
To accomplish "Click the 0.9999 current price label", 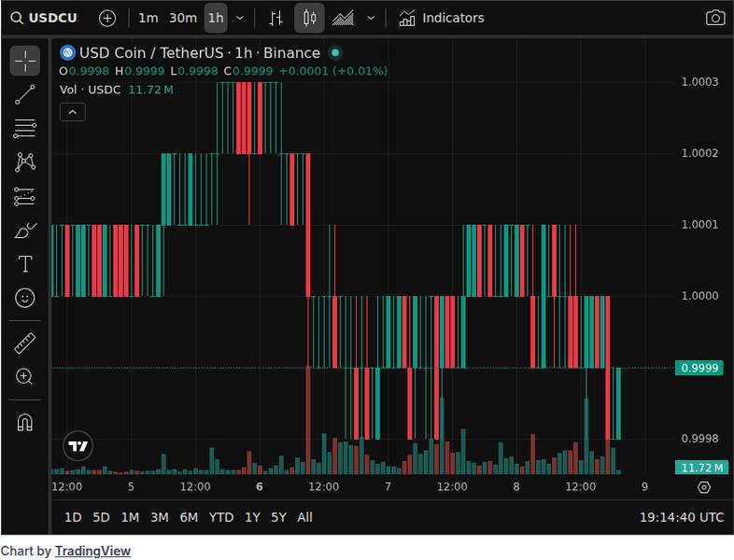I will [x=699, y=368].
